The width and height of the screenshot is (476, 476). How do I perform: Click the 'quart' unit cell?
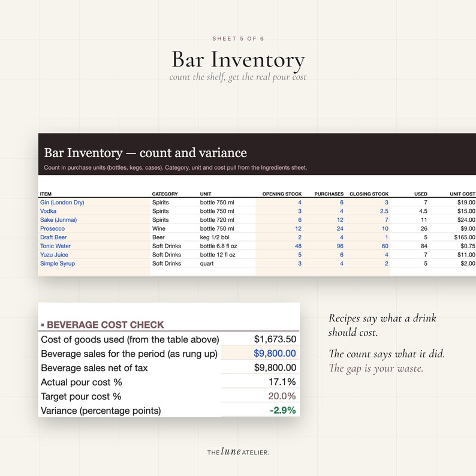(x=206, y=264)
